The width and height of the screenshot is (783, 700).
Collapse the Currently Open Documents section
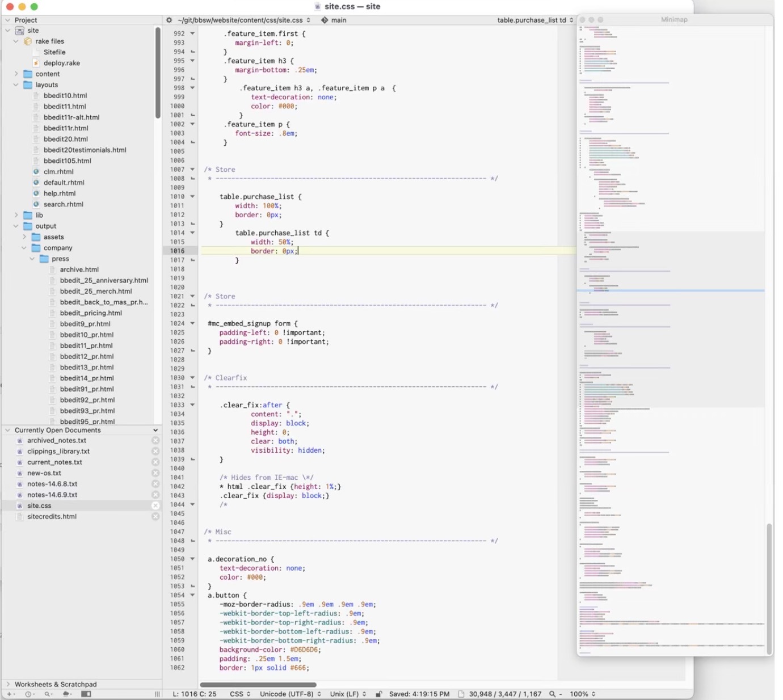pyautogui.click(x=7, y=430)
